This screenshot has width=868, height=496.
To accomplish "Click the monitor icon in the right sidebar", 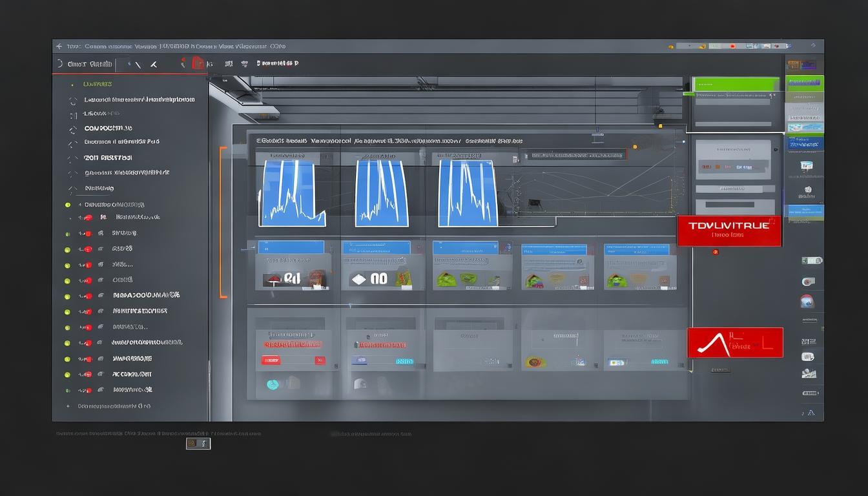I will 807,166.
